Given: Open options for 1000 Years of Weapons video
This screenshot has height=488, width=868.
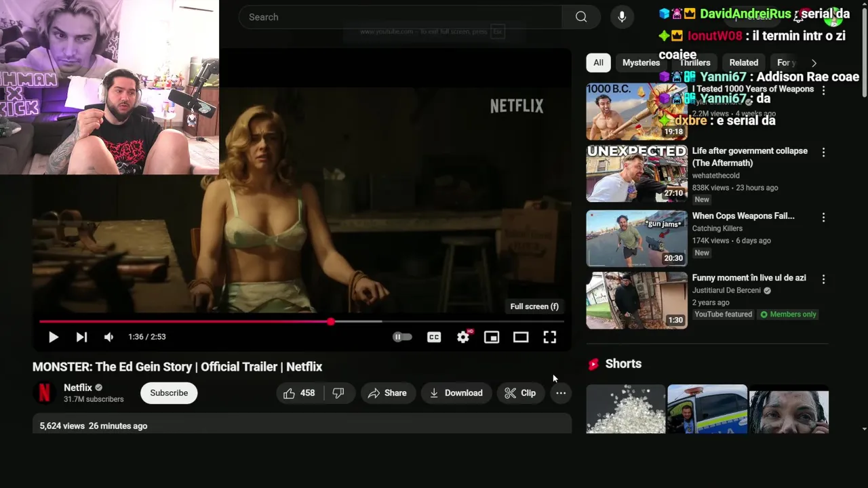Looking at the screenshot, I should pyautogui.click(x=823, y=90).
